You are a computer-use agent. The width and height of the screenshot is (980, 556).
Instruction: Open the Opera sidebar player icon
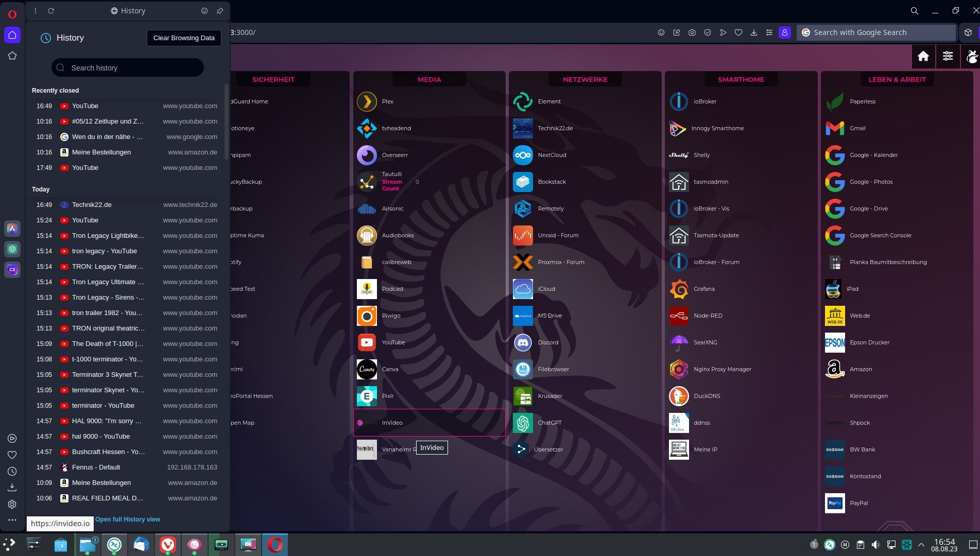(12, 438)
